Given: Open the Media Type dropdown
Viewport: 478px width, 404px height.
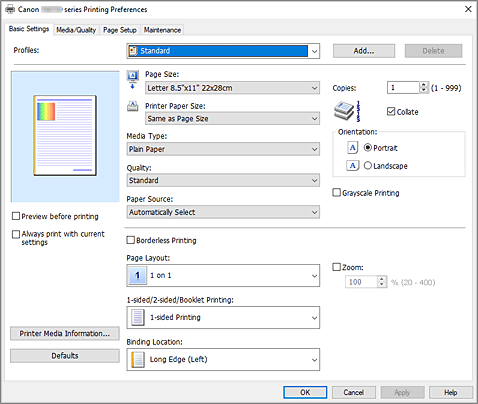Looking at the screenshot, I should [x=223, y=149].
